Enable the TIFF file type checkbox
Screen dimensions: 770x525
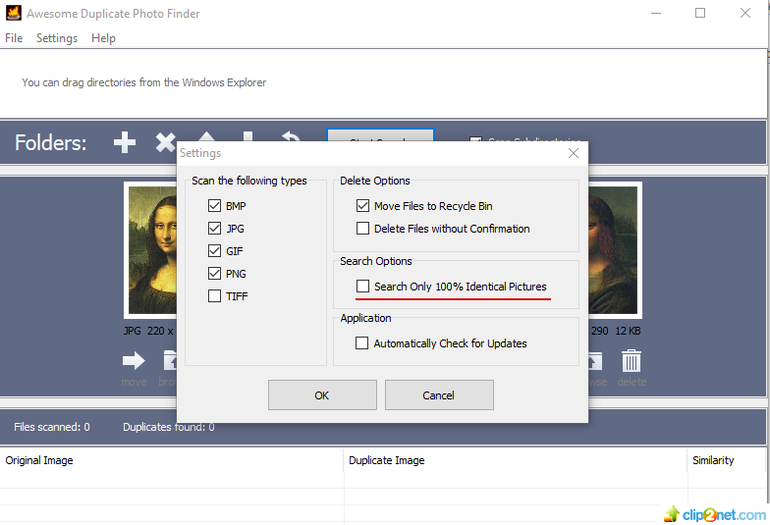pos(214,296)
